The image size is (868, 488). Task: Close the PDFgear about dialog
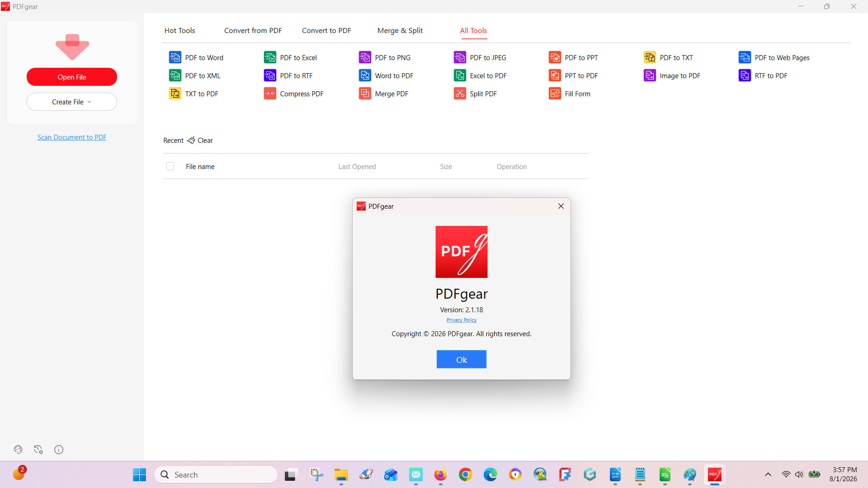[561, 206]
